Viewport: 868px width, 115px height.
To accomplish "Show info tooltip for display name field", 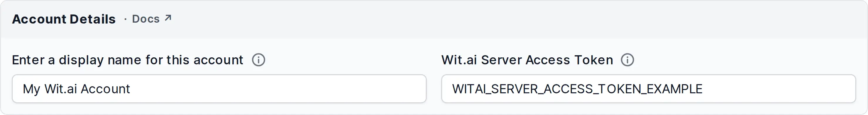I will 258,60.
